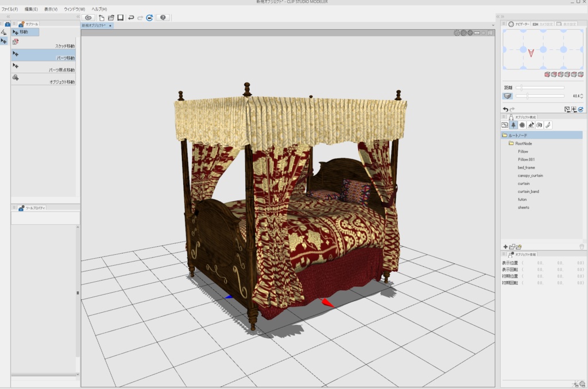The width and height of the screenshot is (588, 389).
Task: Toggle the material sphere icon in オブジェクト構成 row
Action: pos(522,125)
